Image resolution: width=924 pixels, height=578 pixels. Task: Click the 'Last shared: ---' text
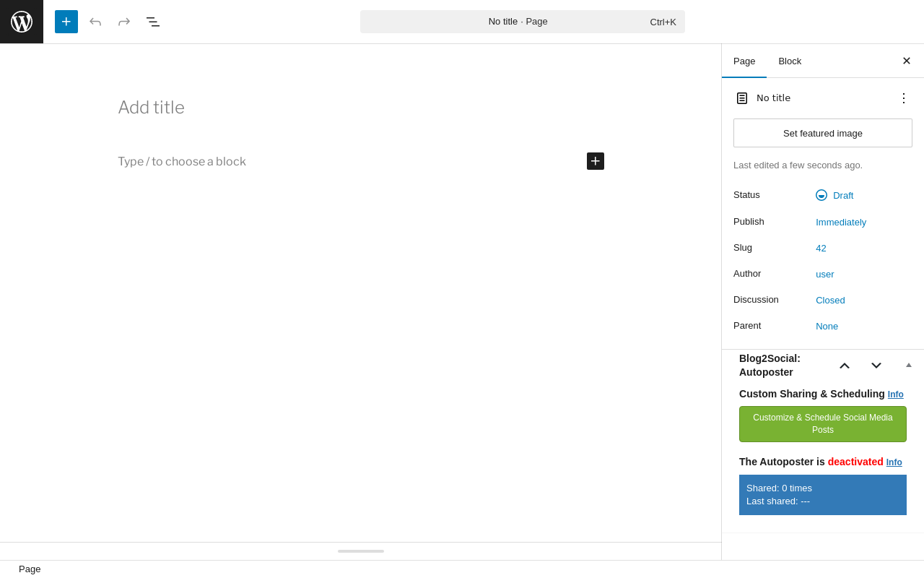(778, 501)
